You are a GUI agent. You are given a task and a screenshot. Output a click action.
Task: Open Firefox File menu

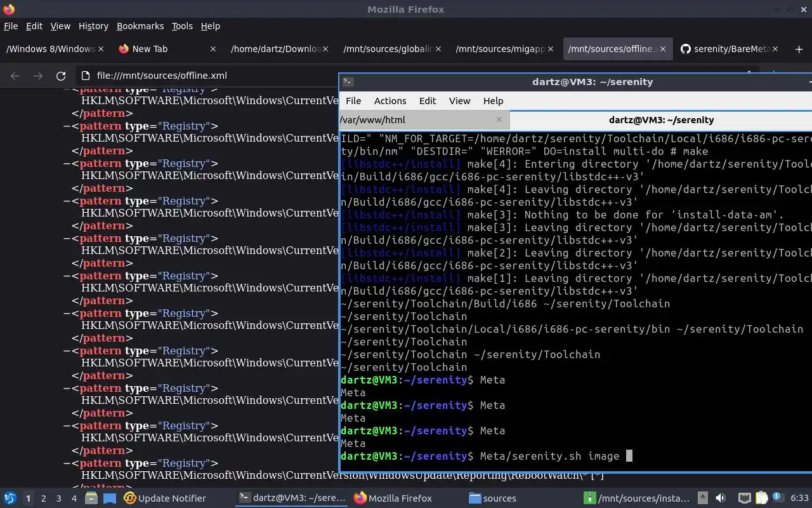11,26
